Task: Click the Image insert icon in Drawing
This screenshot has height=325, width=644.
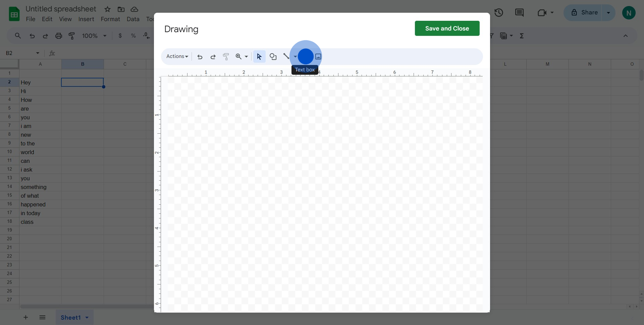Action: (318, 57)
